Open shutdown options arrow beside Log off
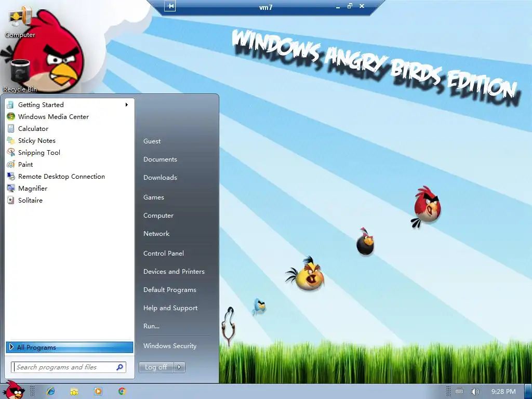 179,367
